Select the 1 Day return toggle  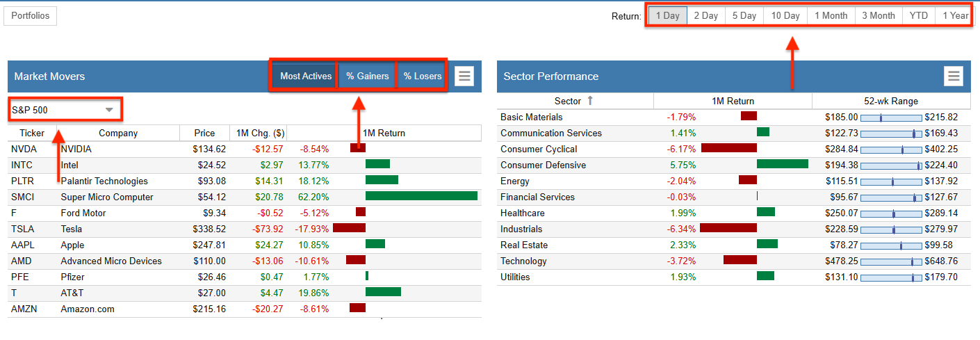coord(667,15)
